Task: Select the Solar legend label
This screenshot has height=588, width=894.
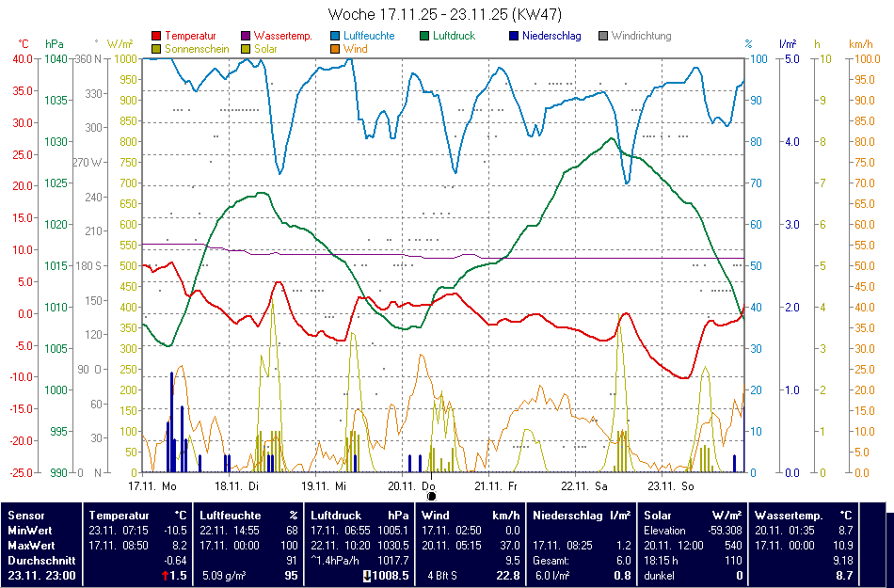Action: click(x=266, y=48)
